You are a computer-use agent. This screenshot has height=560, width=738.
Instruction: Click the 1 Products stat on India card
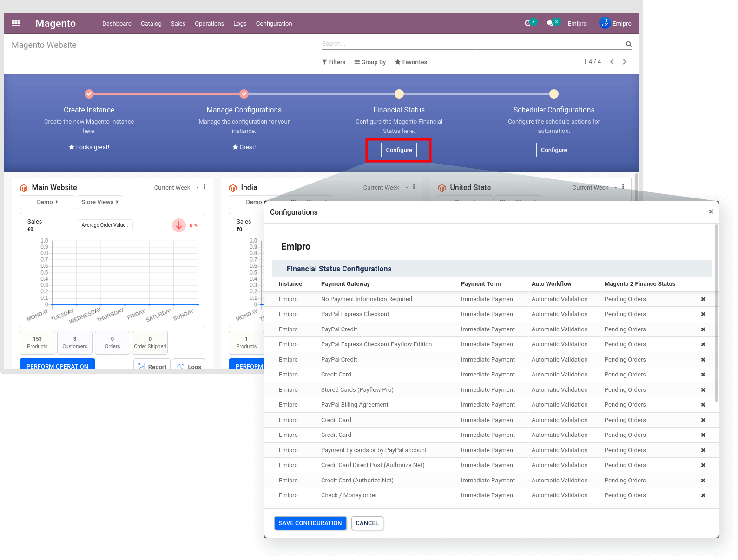[x=246, y=343]
